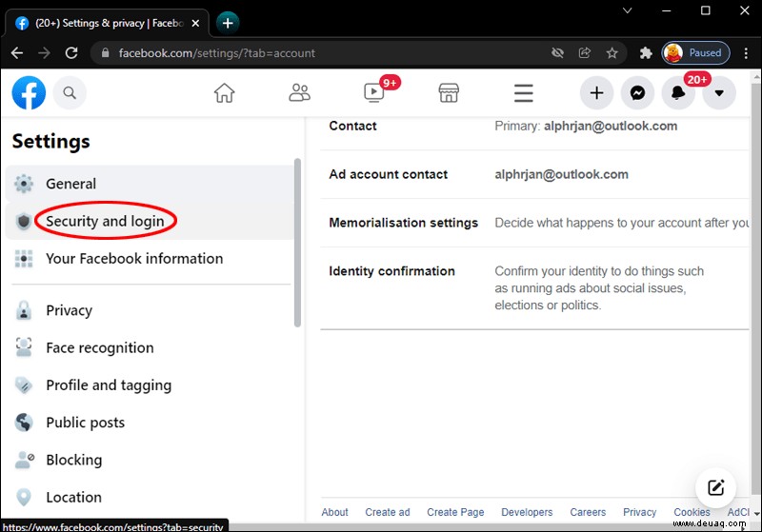Click the Profile and tagging tag icon
Screen dimensions: 762x532
[23, 384]
